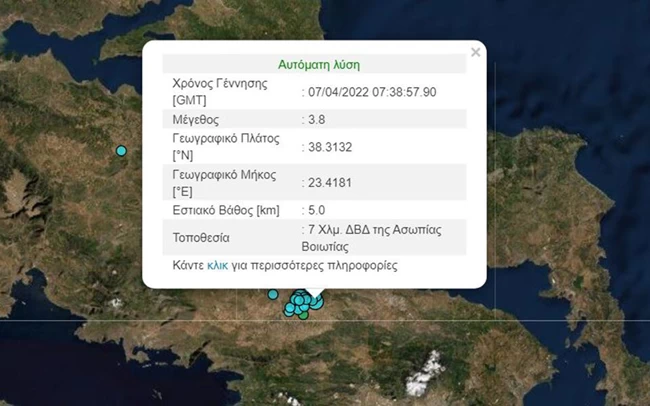Click the 'Χρόνος Γέννησης' row label
Viewport: 650px width, 406px height.
coord(220,84)
